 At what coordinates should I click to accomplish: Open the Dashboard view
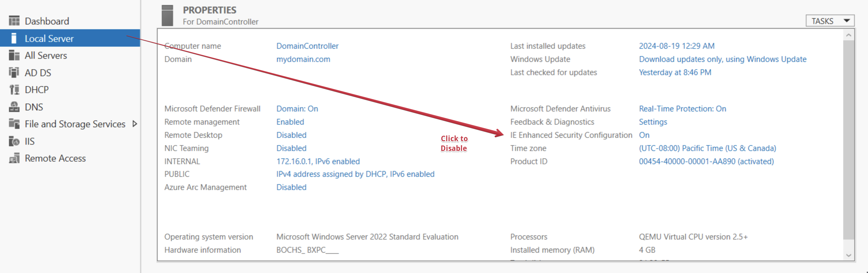47,21
